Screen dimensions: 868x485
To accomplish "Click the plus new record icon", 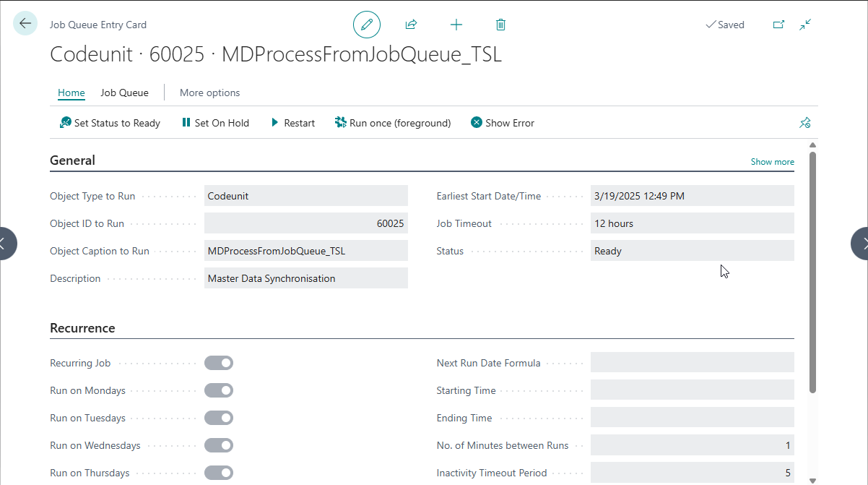I will [x=456, y=25].
